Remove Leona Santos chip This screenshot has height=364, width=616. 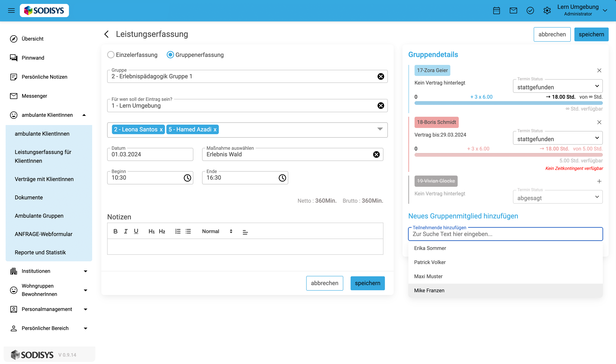[161, 129]
